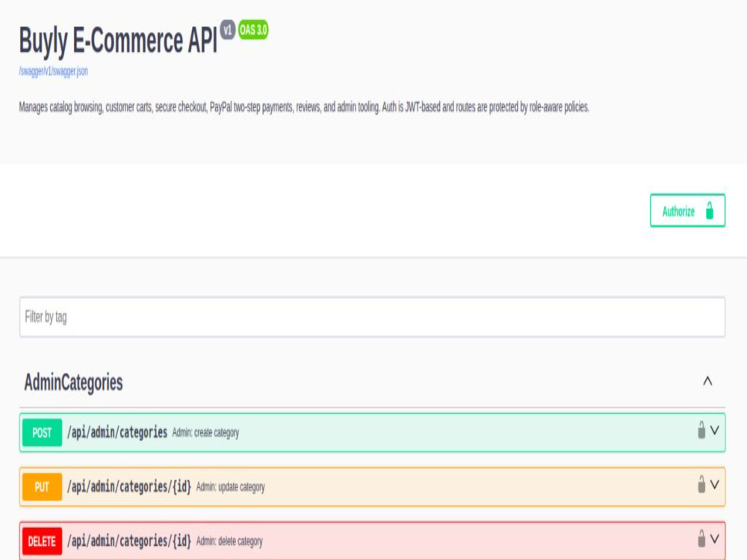The height and width of the screenshot is (560, 747).
Task: Click the POST method badge
Action: [42, 432]
